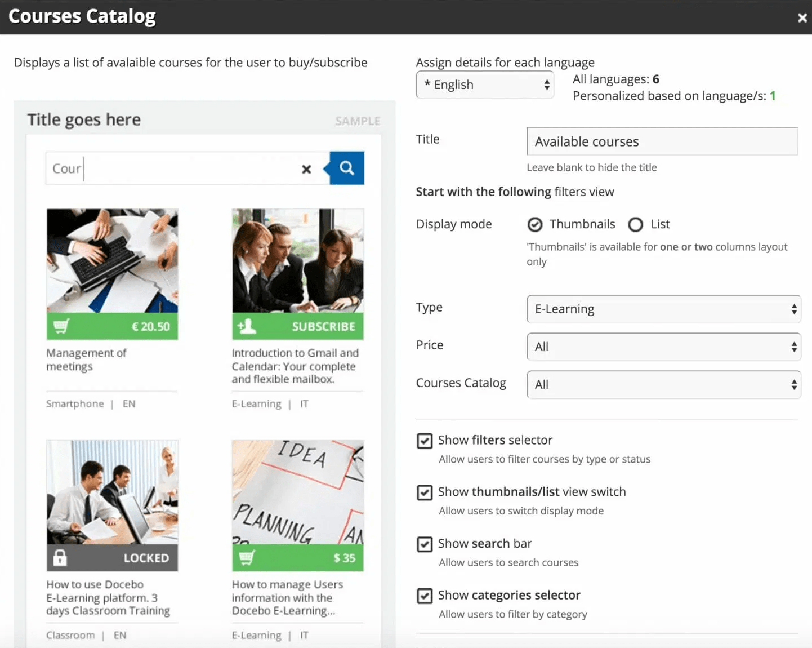Image resolution: width=812 pixels, height=648 pixels.
Task: Uncheck Show filters selector
Action: point(425,441)
